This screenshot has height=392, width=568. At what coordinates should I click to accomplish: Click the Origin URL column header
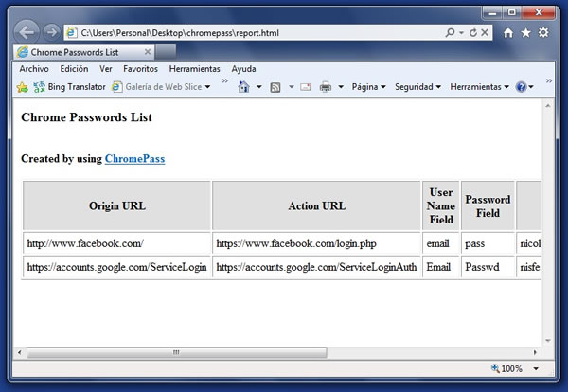point(117,205)
